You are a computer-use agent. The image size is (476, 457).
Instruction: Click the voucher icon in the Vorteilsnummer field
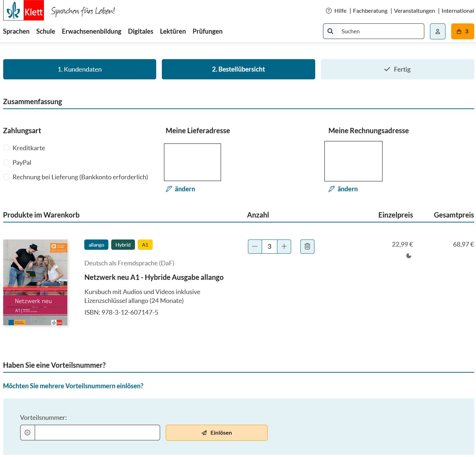click(x=28, y=432)
